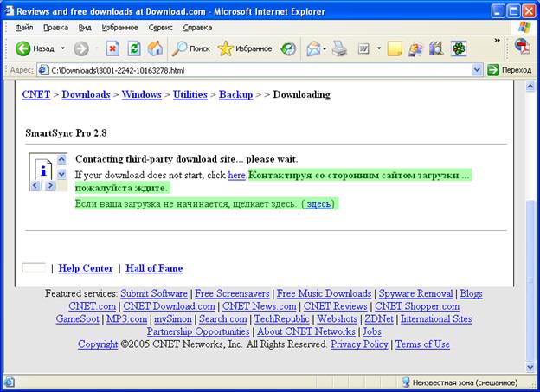
Task: Refresh the page with the Refresh icon
Action: pyautogui.click(x=133, y=49)
